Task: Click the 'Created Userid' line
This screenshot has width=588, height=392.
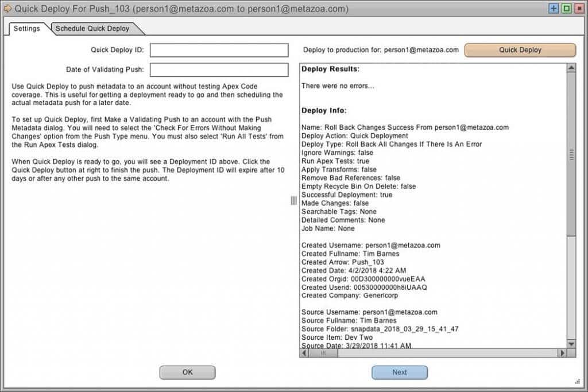Action: pyautogui.click(x=364, y=288)
